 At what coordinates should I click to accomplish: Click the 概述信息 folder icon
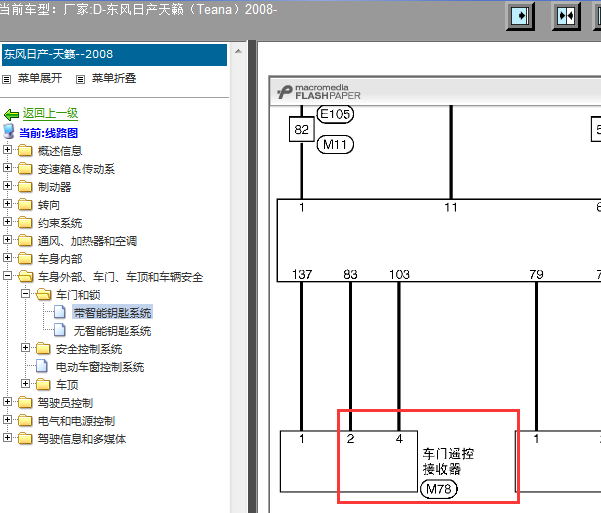pyautogui.click(x=25, y=150)
